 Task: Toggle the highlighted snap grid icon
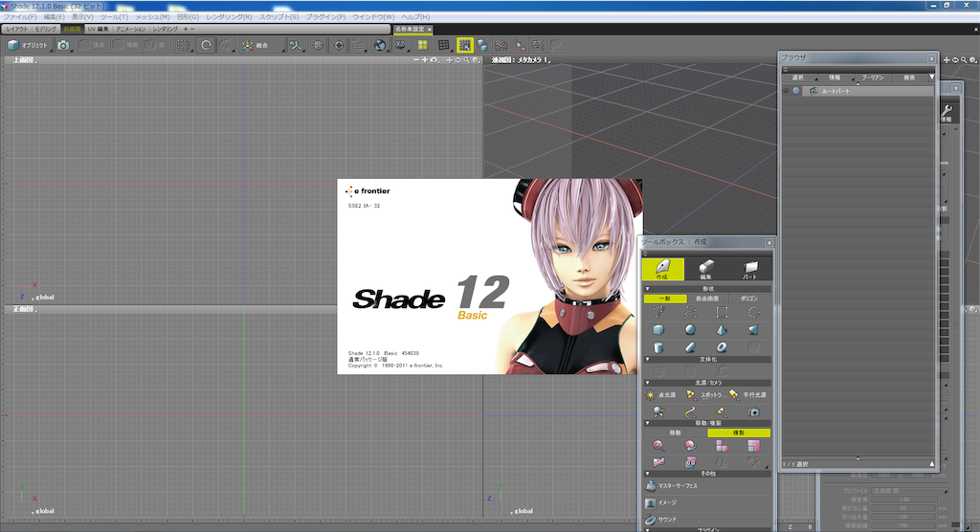click(464, 45)
